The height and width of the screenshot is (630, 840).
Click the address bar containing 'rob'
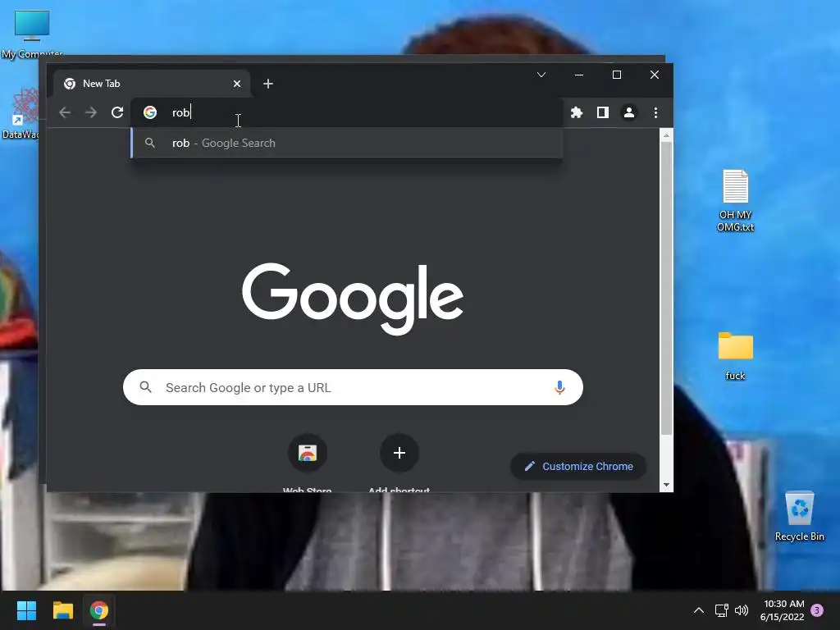pyautogui.click(x=347, y=112)
